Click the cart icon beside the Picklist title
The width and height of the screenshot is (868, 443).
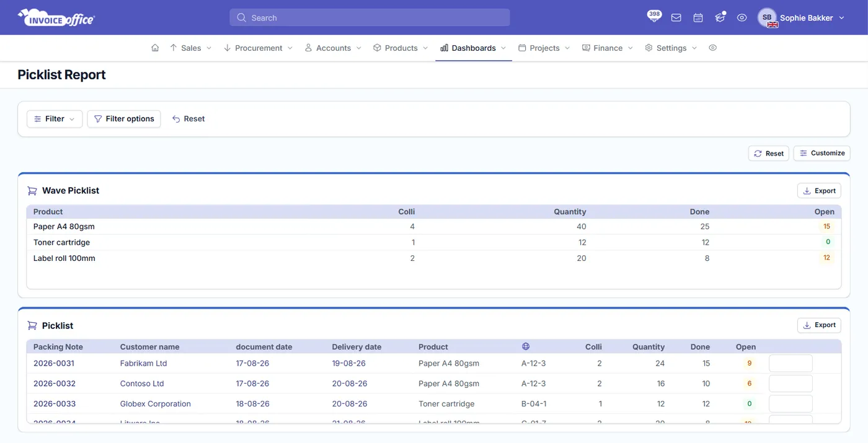pyautogui.click(x=32, y=326)
